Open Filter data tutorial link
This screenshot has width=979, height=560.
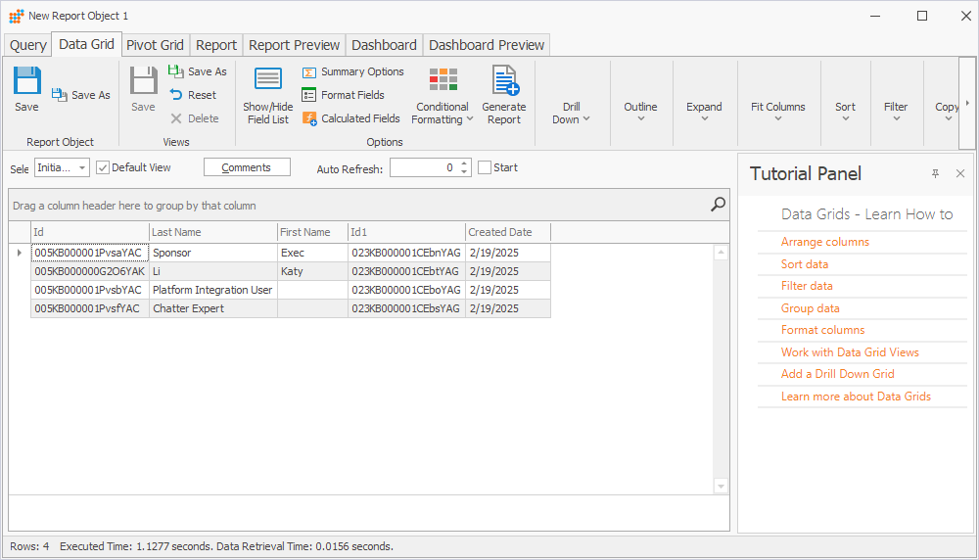tap(807, 285)
